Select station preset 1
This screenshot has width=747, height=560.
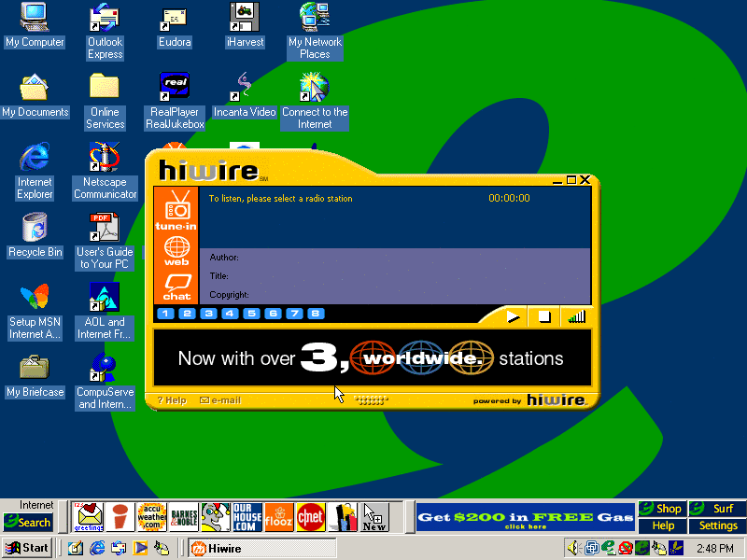(x=165, y=314)
